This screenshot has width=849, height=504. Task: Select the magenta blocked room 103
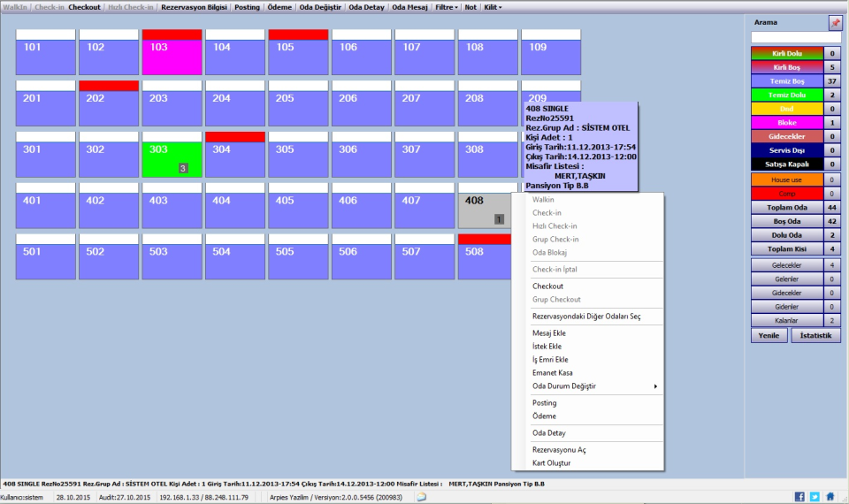pos(172,52)
